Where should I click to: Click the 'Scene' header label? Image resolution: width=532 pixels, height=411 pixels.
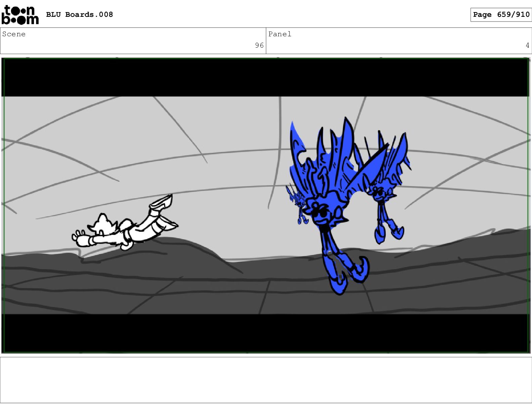point(14,34)
